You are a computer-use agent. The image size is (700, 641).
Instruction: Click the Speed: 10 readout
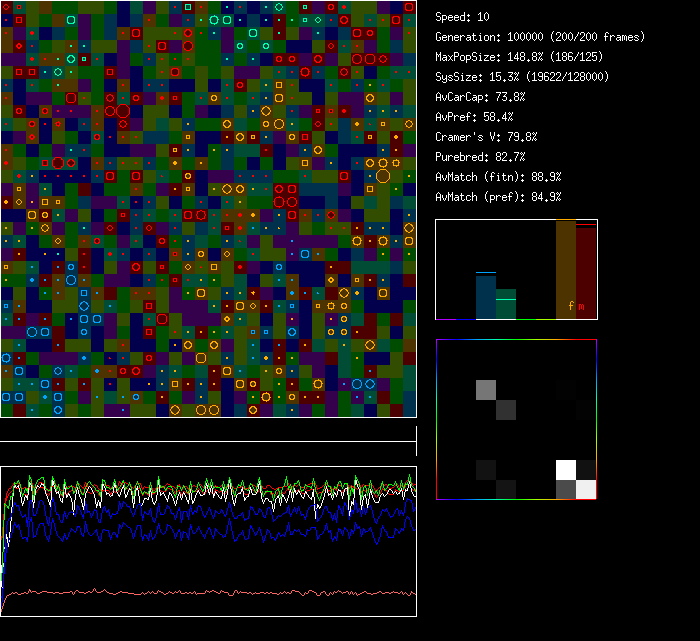(463, 17)
